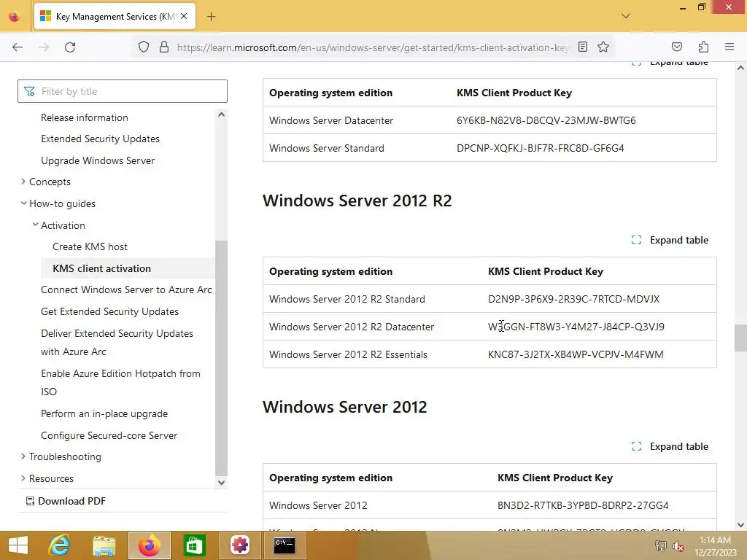Show site security lock info
This screenshot has width=747, height=560.
[164, 47]
